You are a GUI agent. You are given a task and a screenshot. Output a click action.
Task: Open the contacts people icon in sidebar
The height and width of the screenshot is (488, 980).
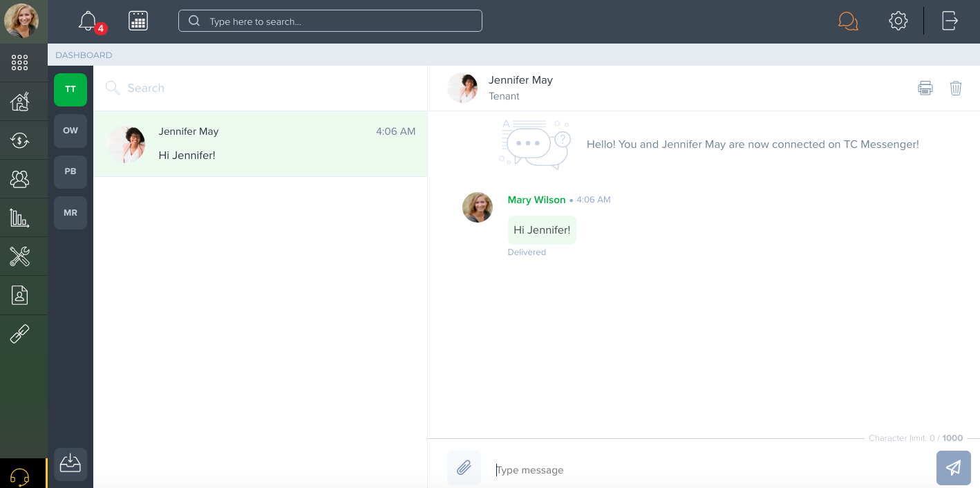(20, 179)
